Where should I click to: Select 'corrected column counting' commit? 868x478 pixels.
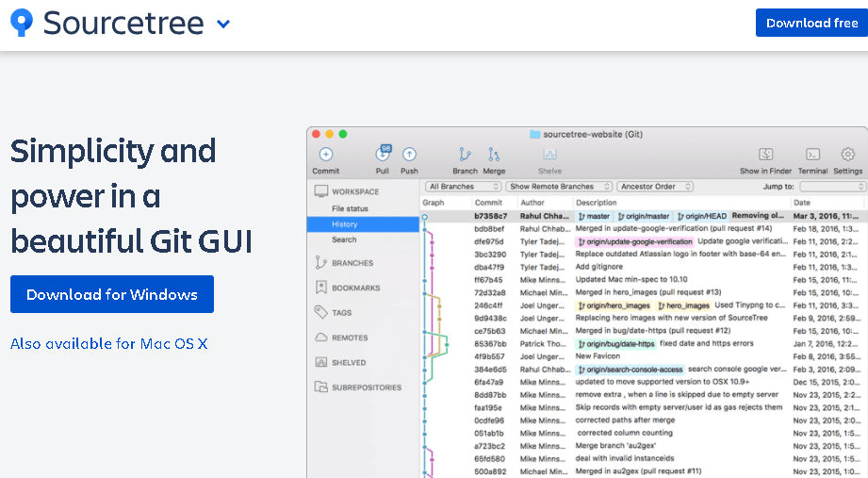[x=625, y=433]
